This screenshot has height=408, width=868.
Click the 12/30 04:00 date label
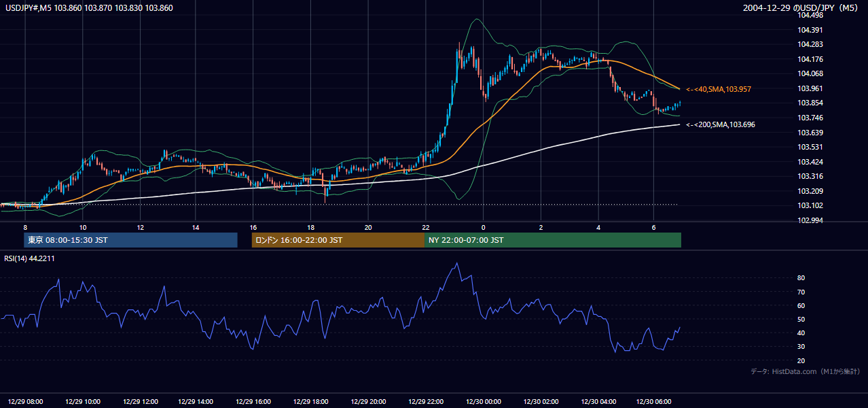tap(599, 402)
